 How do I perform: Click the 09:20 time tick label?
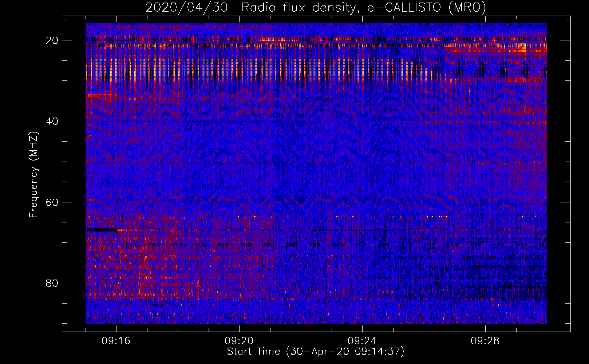pos(239,341)
